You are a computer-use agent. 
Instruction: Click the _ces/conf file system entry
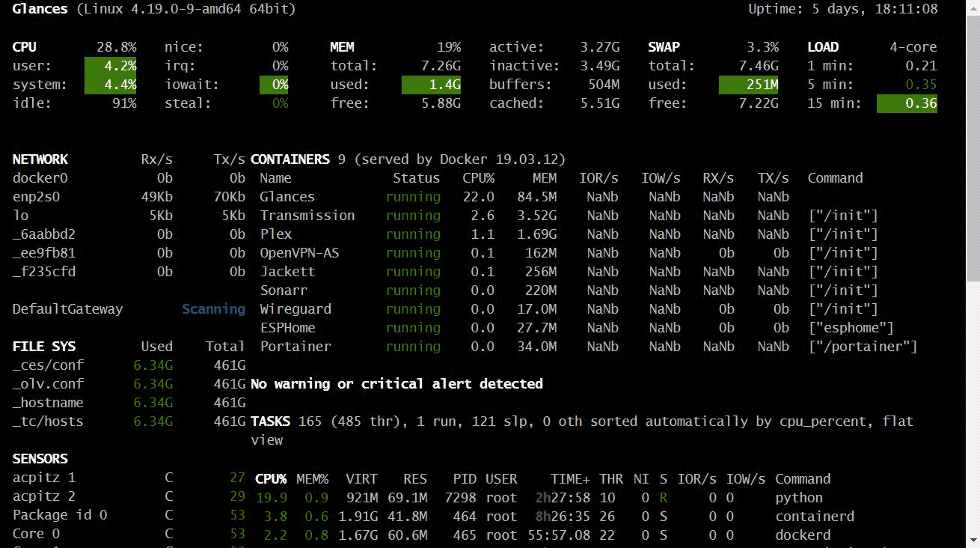pos(48,365)
